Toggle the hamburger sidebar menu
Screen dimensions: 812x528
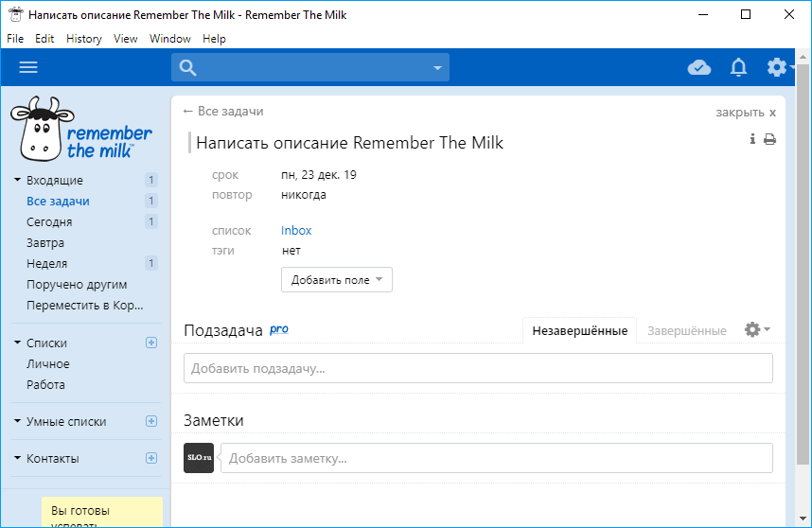point(28,67)
